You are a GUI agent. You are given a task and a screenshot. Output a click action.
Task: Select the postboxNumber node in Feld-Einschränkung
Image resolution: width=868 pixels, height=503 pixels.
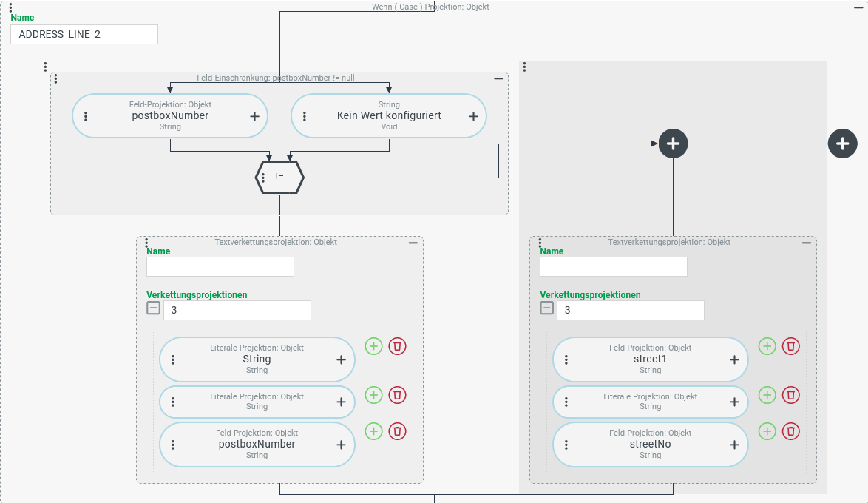(170, 115)
